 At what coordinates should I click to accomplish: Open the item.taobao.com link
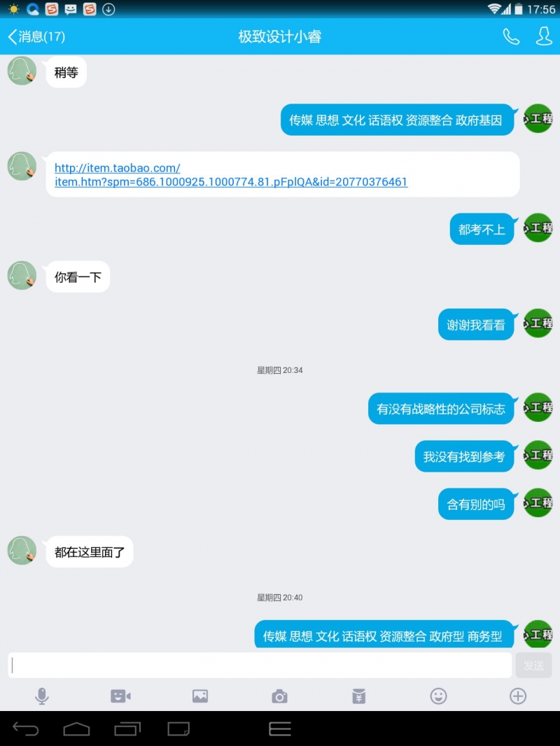point(231,175)
